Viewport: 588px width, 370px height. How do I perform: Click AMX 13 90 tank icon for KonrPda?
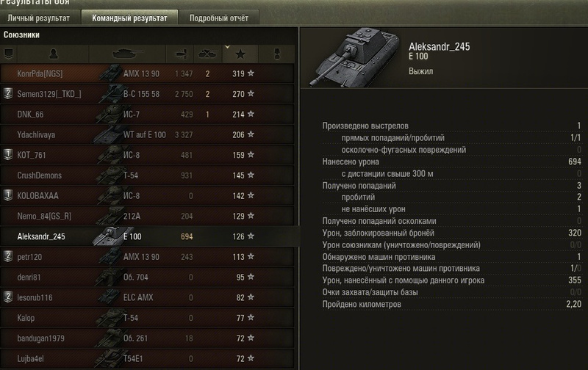click(x=110, y=73)
